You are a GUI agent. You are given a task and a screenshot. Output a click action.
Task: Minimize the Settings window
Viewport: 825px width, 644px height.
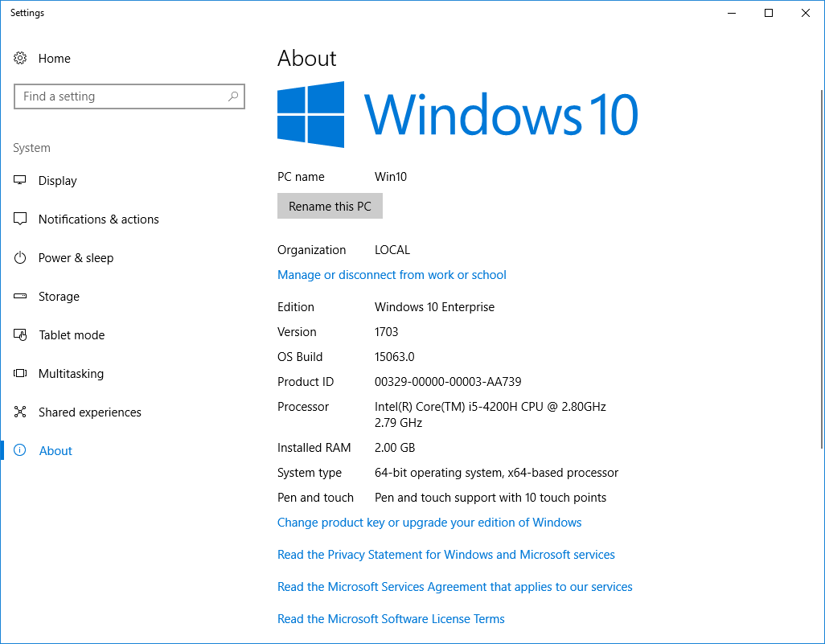[732, 13]
